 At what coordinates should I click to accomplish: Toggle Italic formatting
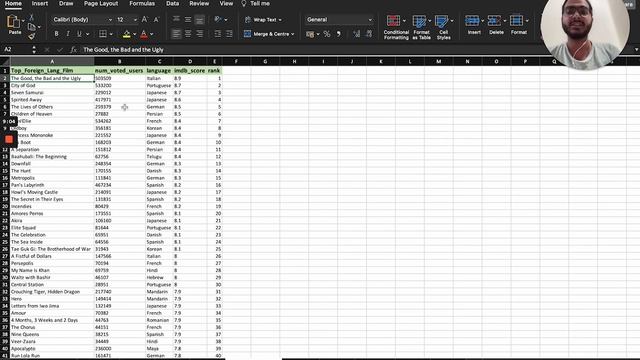[68, 34]
